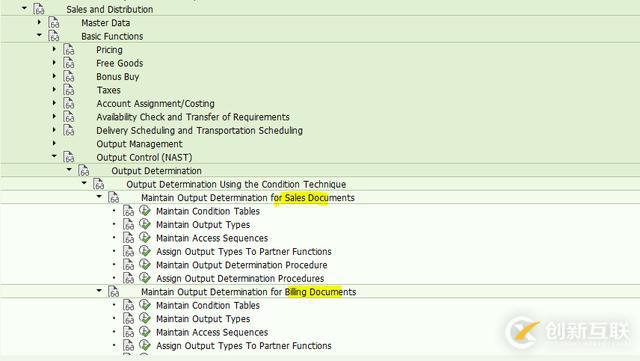Select the Master Data label
Screen dimensions: 640x361
tap(106, 23)
